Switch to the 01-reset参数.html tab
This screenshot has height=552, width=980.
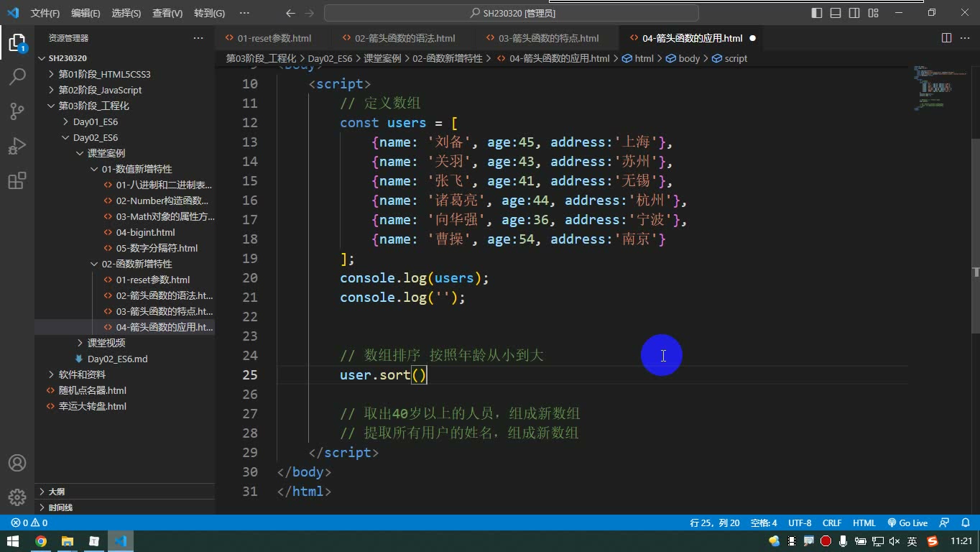click(273, 38)
